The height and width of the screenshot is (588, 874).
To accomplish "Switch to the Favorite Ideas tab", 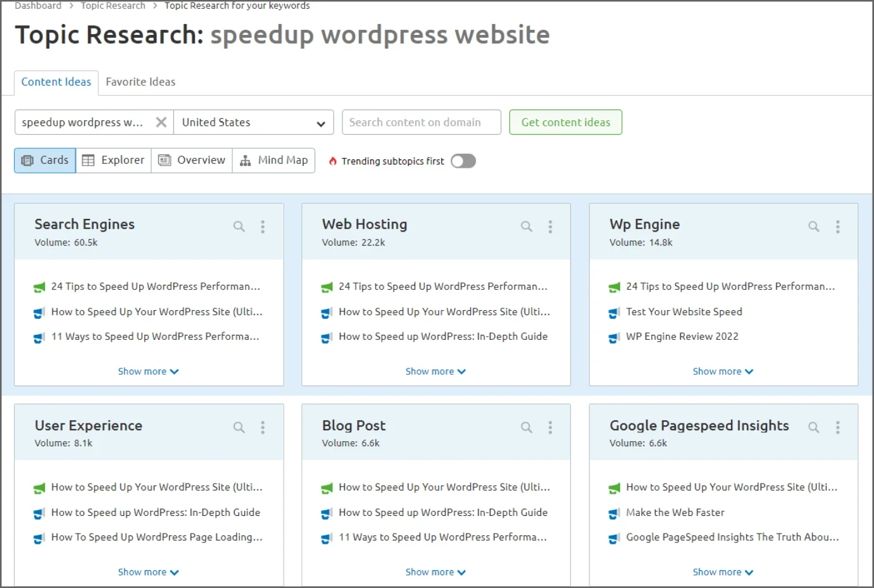I will pos(140,82).
